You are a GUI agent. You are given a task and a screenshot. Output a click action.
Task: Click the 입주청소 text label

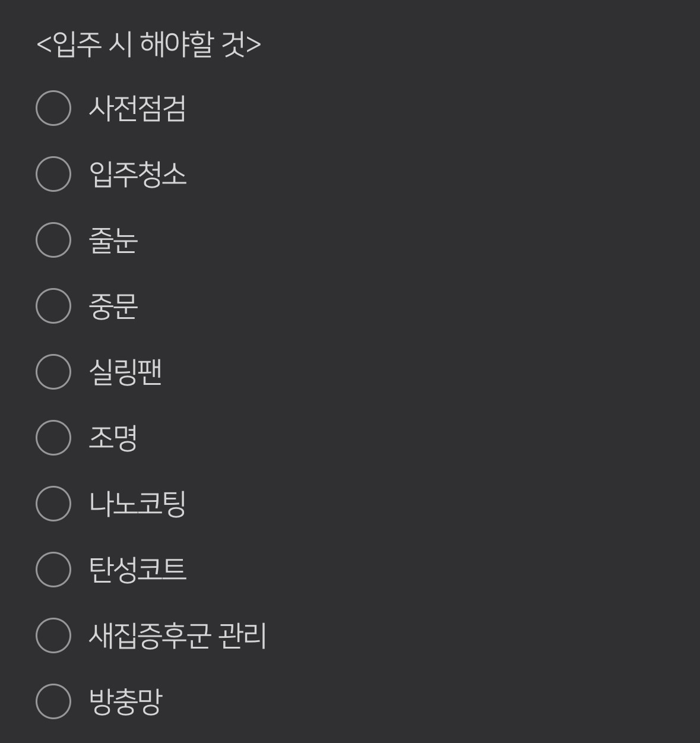point(137,175)
